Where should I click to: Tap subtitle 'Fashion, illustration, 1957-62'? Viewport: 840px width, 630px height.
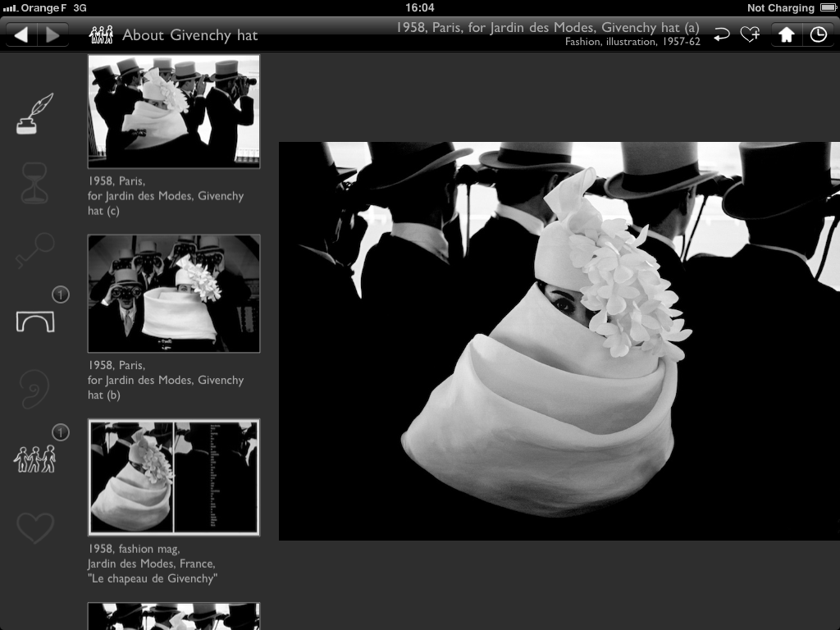[632, 42]
